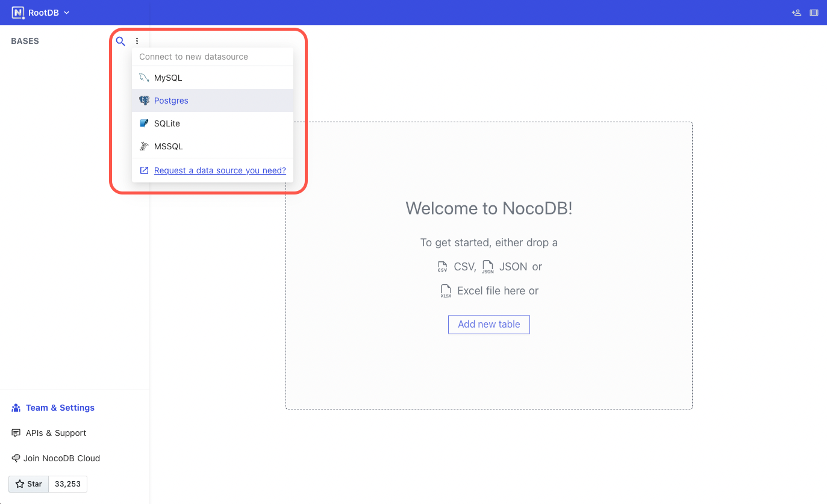Click the Team & Settings people icon
Screen dimensions: 827x504
tap(16, 408)
